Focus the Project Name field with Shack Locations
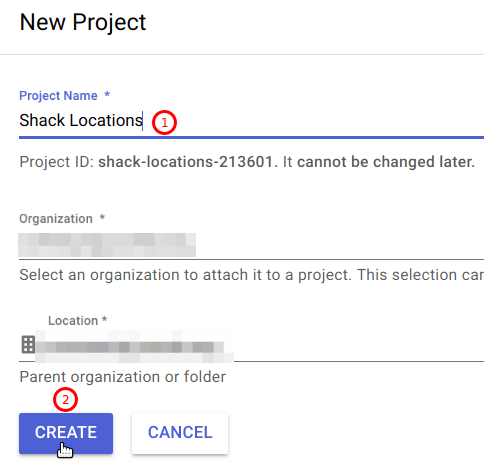This screenshot has height=471, width=484. coord(251,121)
